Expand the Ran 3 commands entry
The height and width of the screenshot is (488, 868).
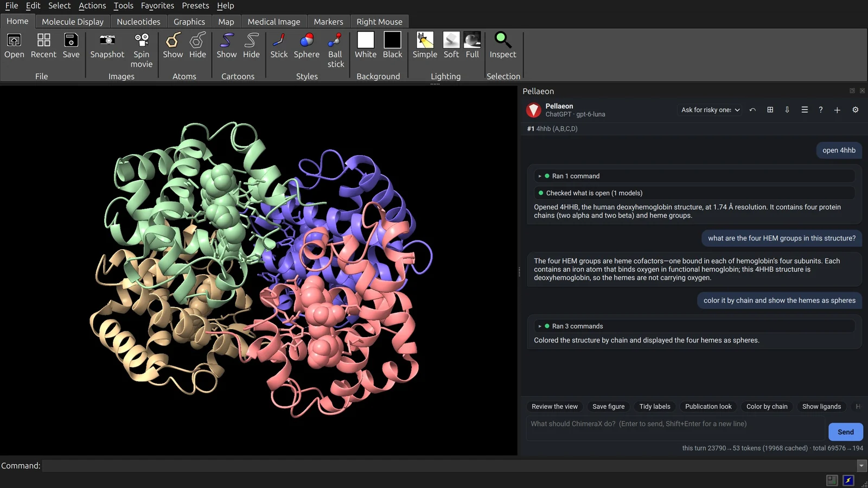694,326
